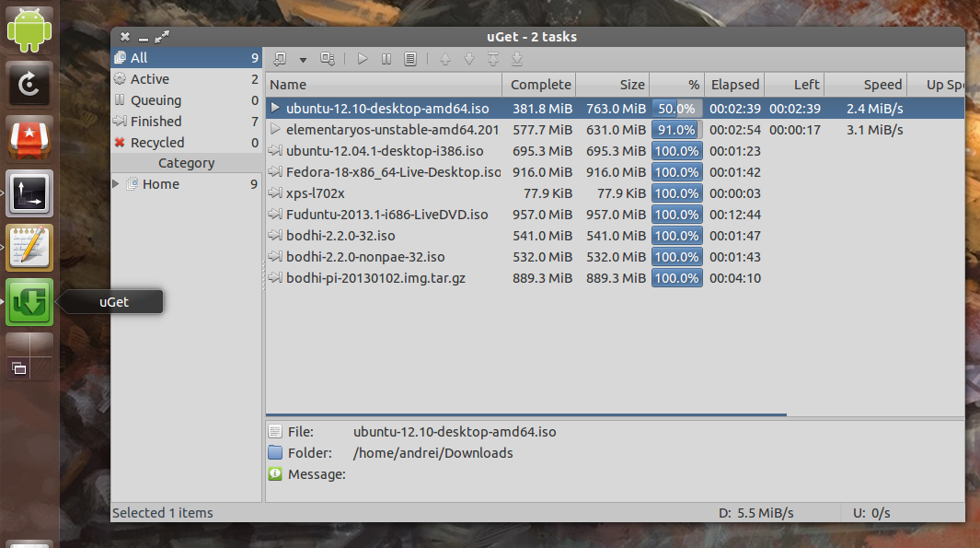Create a batch of downloads

pos(327,58)
